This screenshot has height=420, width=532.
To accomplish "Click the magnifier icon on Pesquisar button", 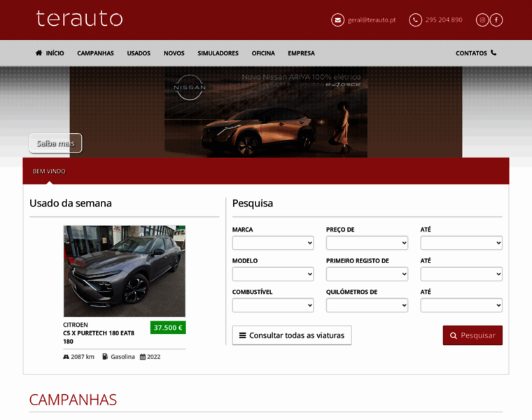I will (454, 335).
